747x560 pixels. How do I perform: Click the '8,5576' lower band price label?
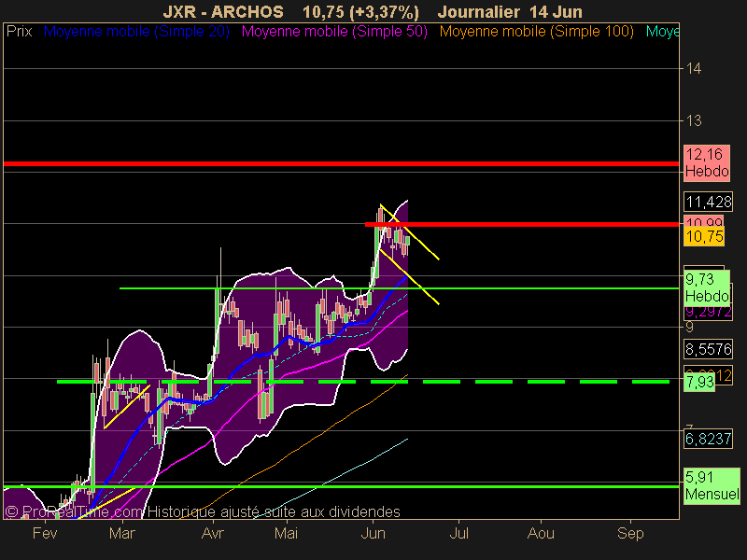tap(709, 349)
